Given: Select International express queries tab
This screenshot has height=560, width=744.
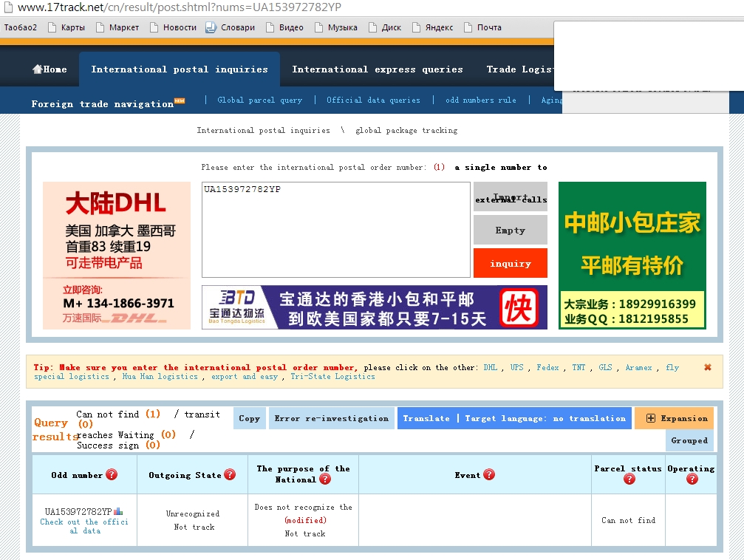Looking at the screenshot, I should 378,69.
